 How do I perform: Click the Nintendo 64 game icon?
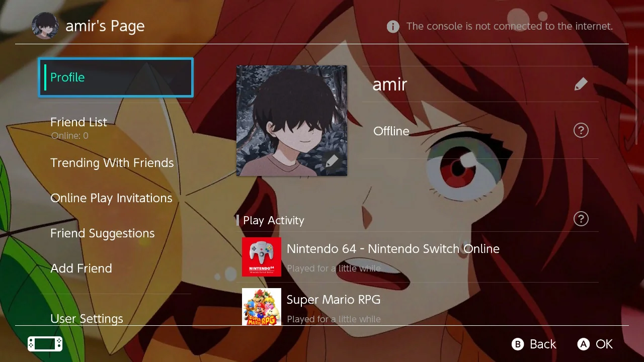(262, 257)
